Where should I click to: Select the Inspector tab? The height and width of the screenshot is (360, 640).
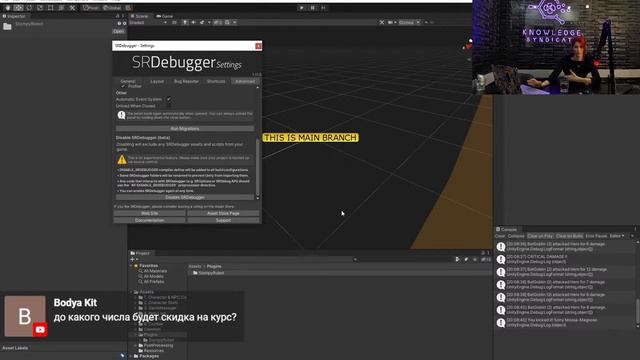click(14, 16)
